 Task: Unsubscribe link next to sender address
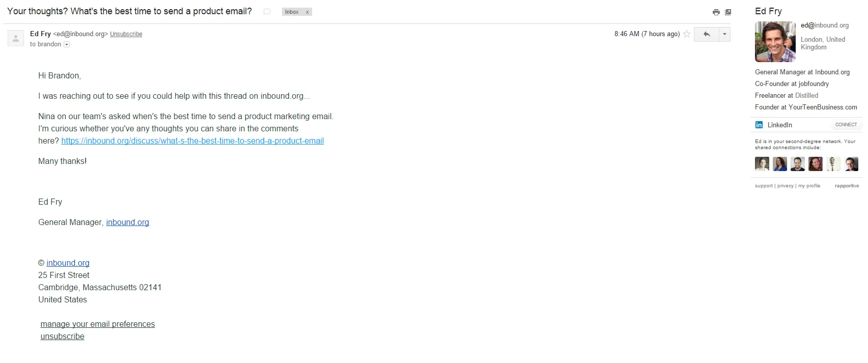[x=126, y=34]
